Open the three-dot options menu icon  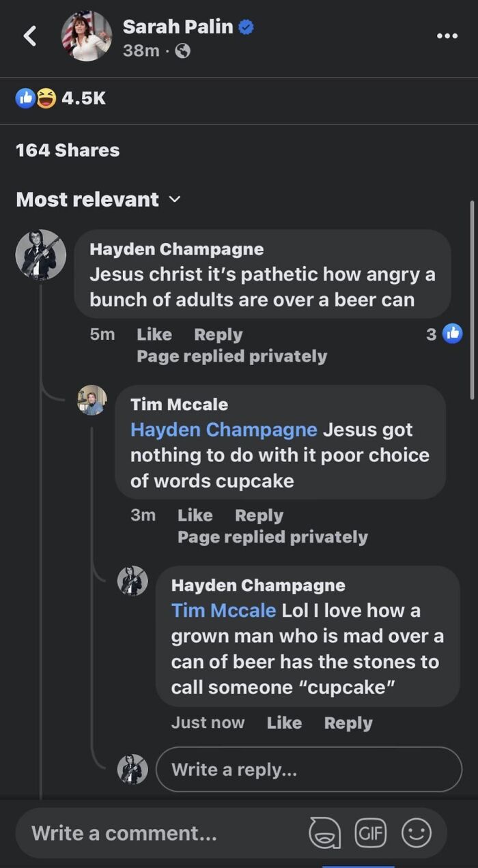click(x=447, y=35)
